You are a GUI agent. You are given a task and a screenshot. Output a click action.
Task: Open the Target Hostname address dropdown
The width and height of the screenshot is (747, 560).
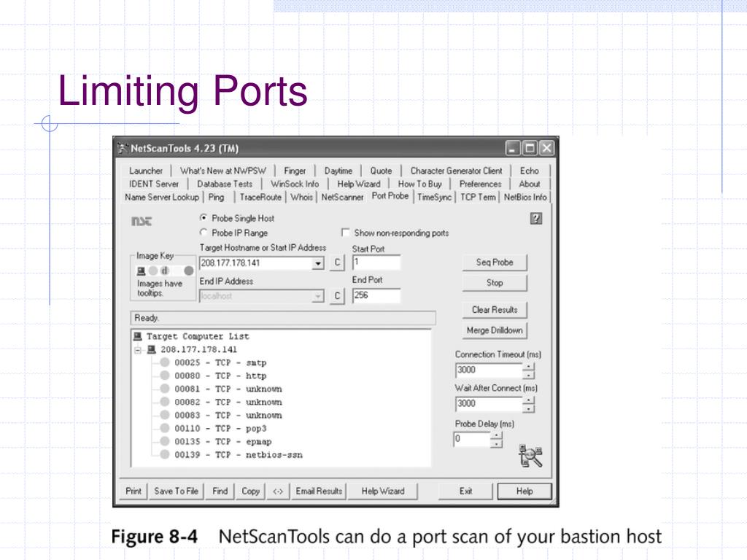318,262
